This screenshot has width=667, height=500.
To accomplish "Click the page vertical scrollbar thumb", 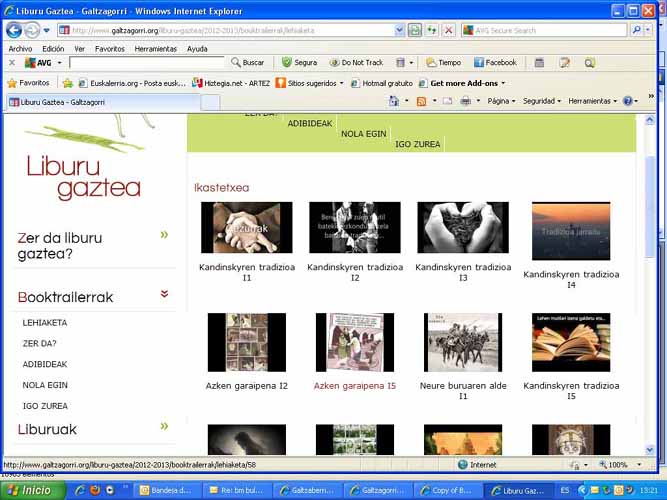I will click(x=650, y=206).
